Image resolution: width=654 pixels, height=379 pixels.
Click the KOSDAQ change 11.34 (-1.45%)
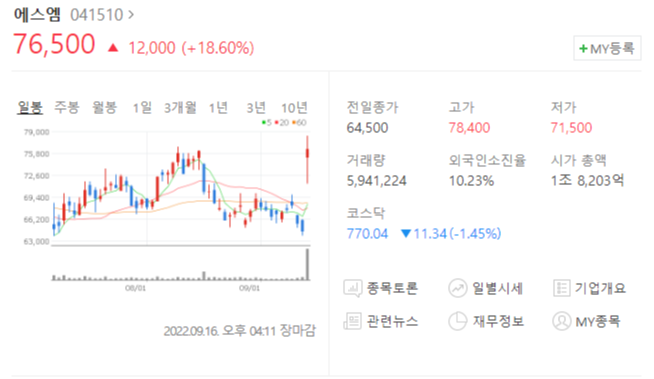(457, 233)
